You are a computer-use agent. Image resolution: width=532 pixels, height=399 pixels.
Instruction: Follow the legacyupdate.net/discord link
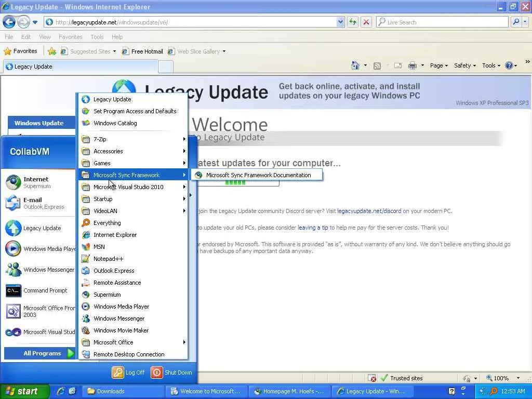pos(369,211)
